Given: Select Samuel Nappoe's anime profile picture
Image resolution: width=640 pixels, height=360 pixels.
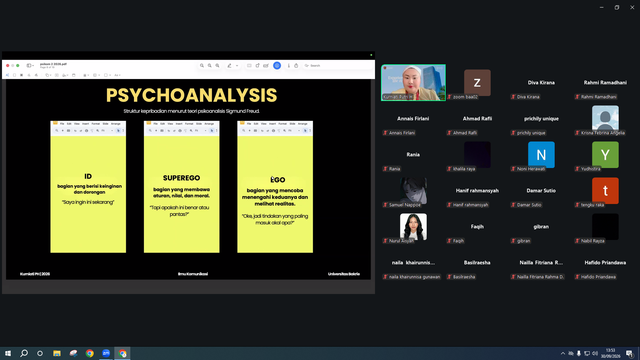Looking at the screenshot, I should (413, 190).
